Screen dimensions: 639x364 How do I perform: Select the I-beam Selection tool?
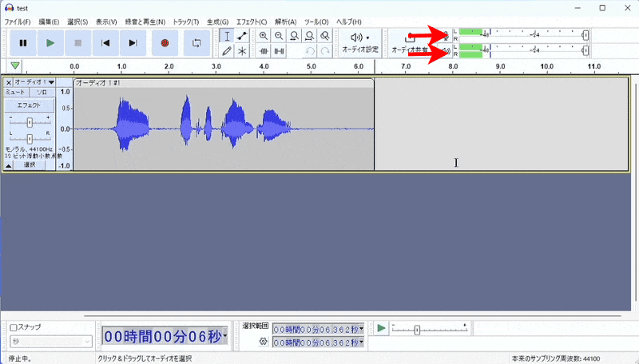[x=227, y=36]
